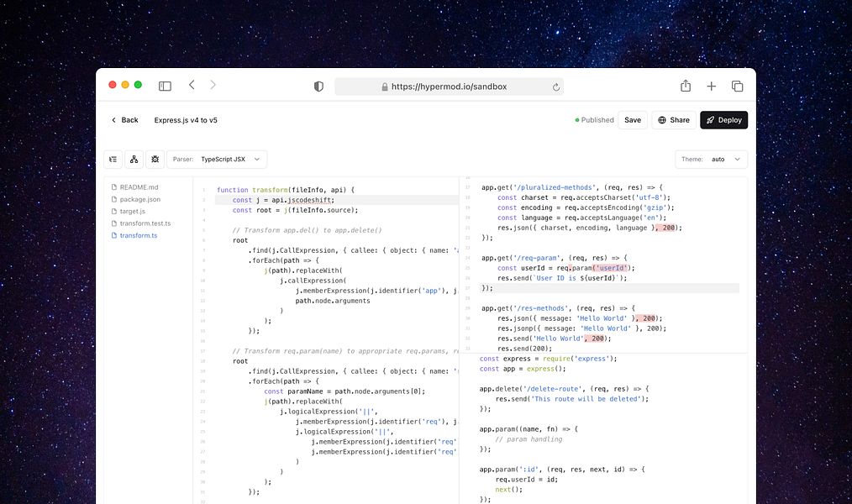The width and height of the screenshot is (852, 504).
Task: Click 'res.send(200);' line
Action: tap(524, 349)
